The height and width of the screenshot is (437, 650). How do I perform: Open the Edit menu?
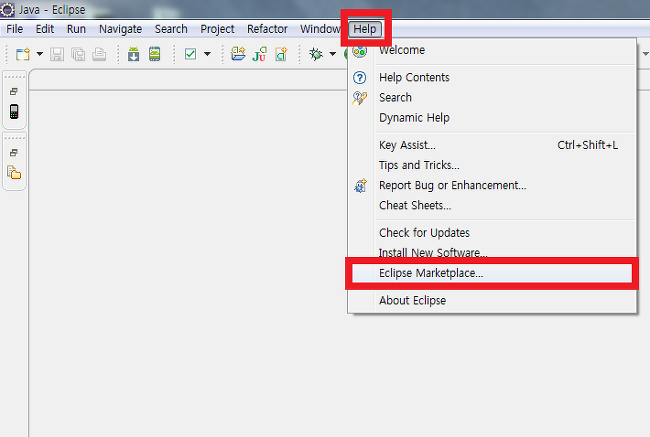(x=45, y=29)
